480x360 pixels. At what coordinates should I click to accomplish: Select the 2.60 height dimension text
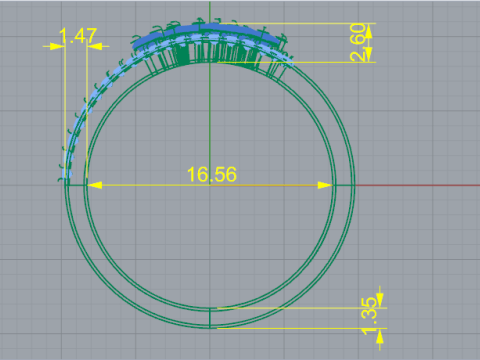pyautogui.click(x=358, y=42)
